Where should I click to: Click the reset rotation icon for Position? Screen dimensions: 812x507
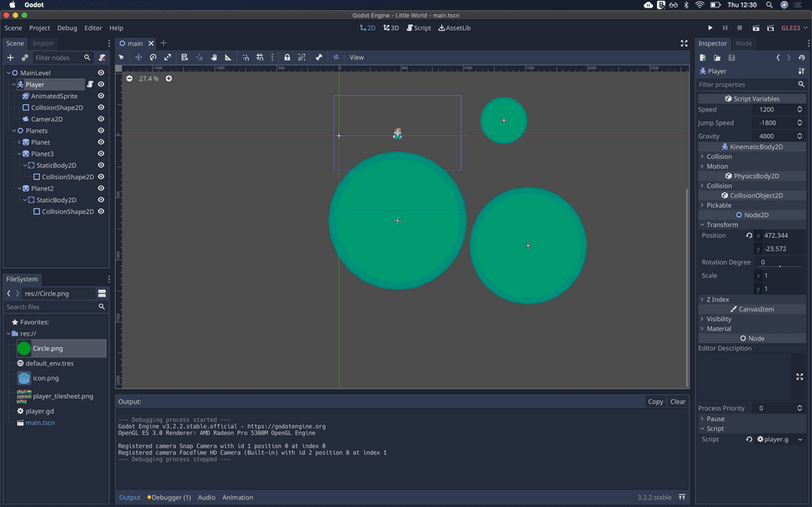(749, 236)
